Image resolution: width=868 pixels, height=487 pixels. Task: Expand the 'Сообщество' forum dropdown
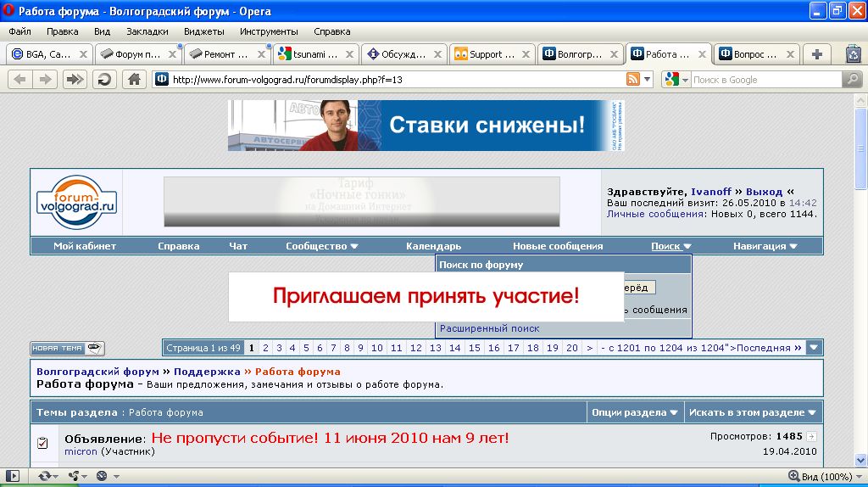[x=322, y=246]
